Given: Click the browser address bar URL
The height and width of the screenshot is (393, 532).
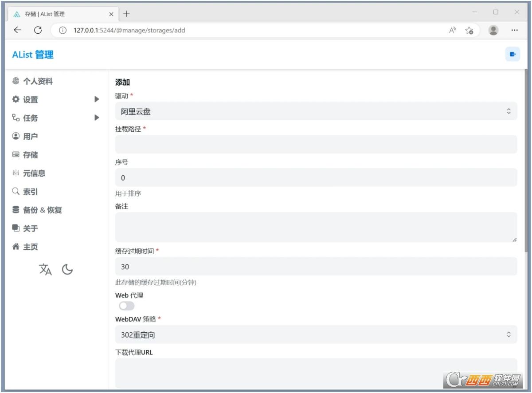Looking at the screenshot, I should (x=129, y=30).
